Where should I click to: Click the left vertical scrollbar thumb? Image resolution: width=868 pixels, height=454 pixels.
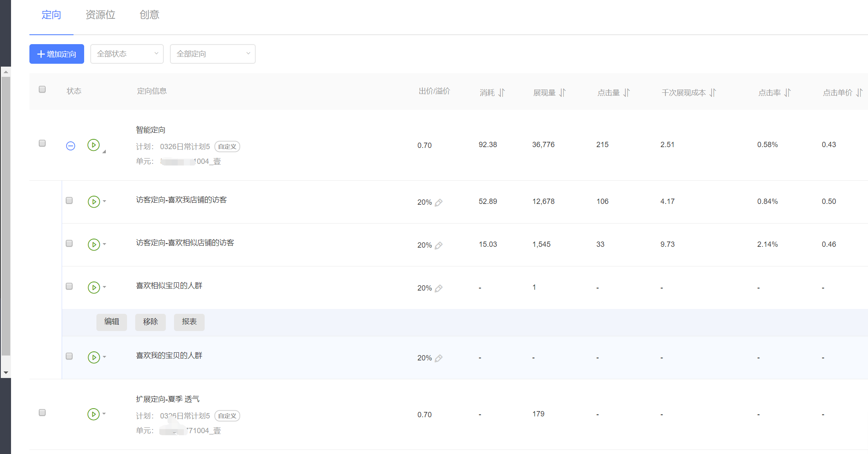6,216
